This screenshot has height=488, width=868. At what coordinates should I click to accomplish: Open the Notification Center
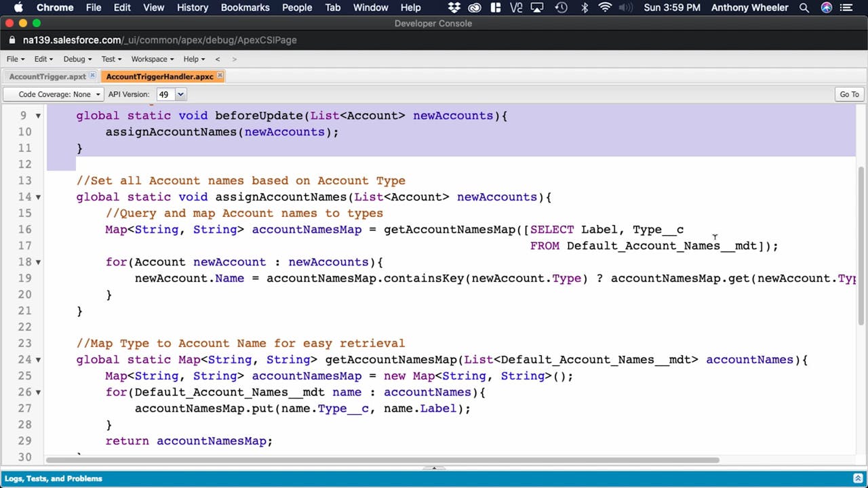click(848, 7)
